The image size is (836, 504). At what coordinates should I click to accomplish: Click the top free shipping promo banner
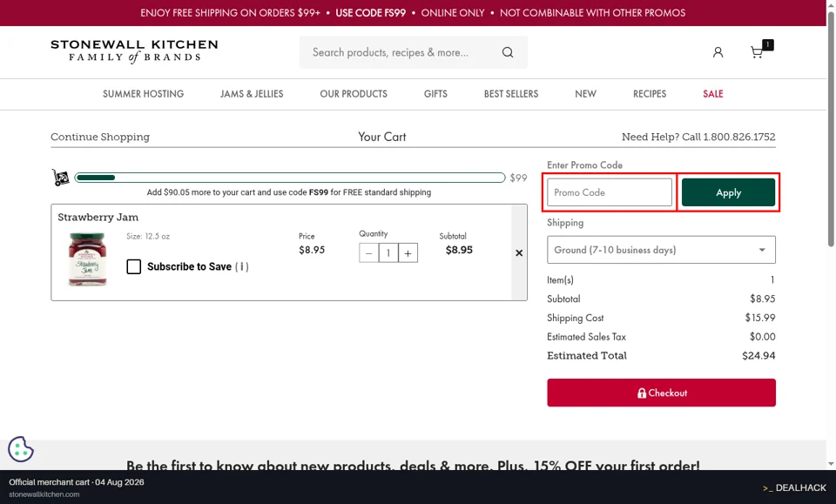413,13
